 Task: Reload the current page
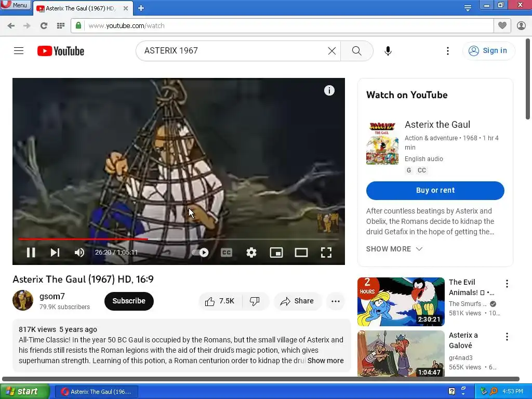pyautogui.click(x=44, y=26)
